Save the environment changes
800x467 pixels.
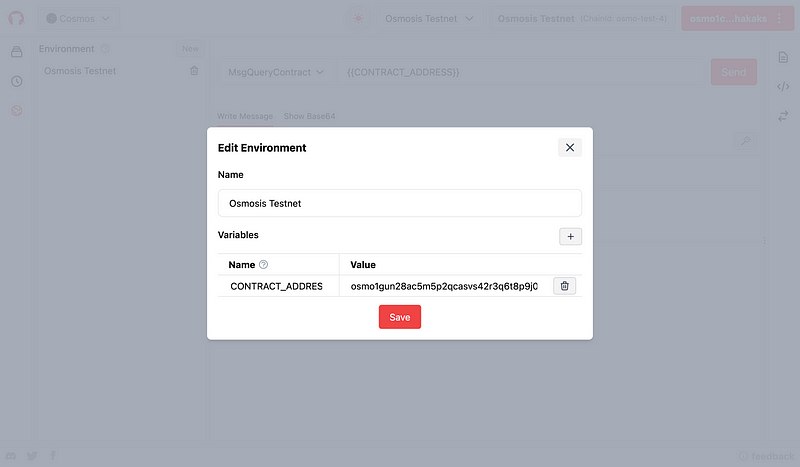(x=400, y=317)
